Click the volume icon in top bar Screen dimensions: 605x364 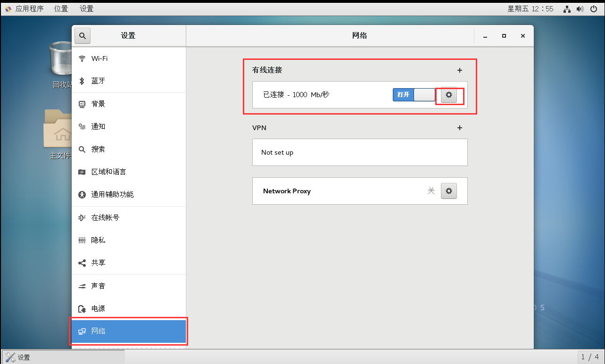coord(580,8)
